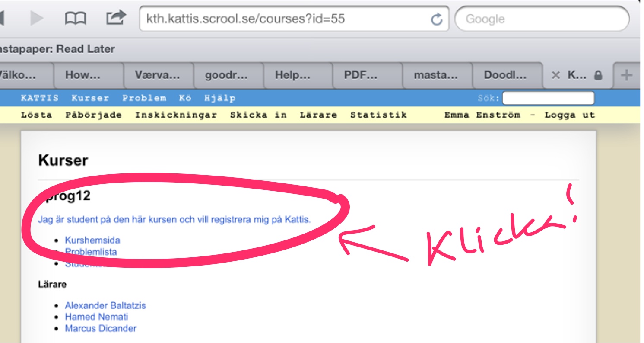Screen dimensions: 644x343
Task: Open teacher Marcus Dicander link
Action: tap(101, 328)
